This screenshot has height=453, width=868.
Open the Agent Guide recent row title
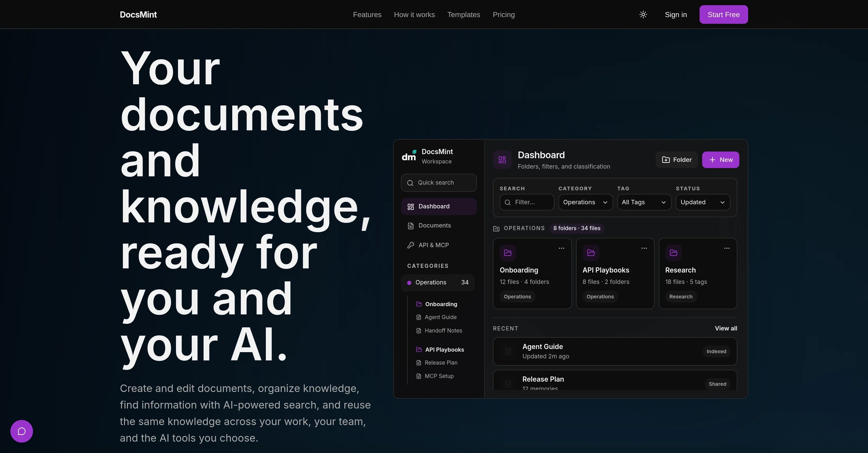click(x=542, y=346)
